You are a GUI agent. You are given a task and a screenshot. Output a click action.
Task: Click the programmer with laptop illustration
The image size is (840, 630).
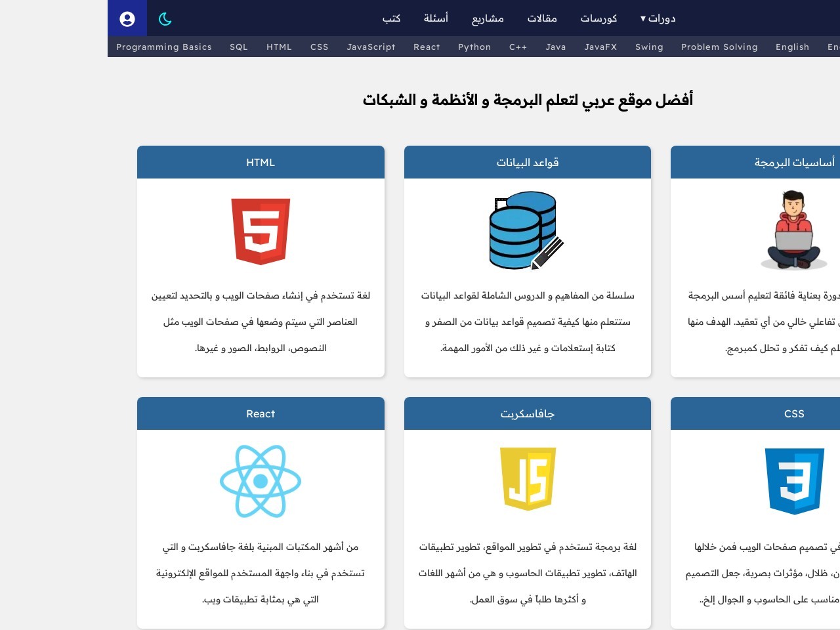(x=794, y=230)
